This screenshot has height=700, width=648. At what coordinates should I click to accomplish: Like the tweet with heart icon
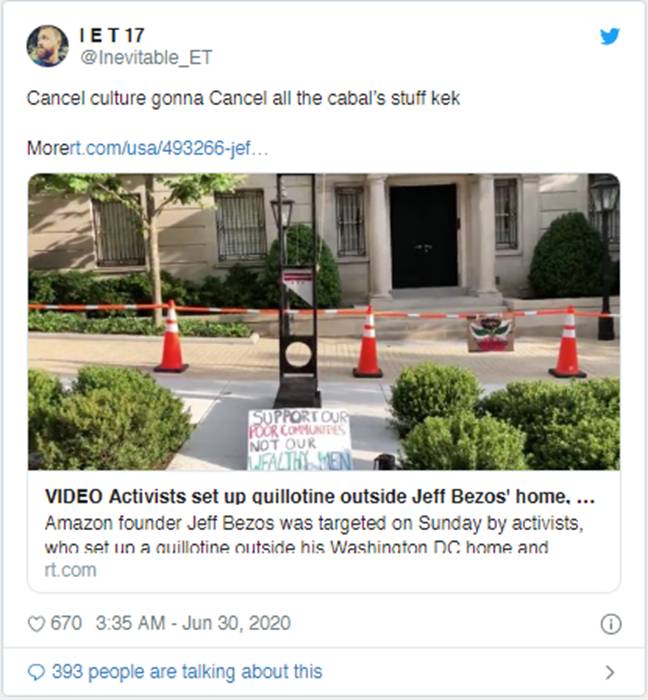coord(36,624)
